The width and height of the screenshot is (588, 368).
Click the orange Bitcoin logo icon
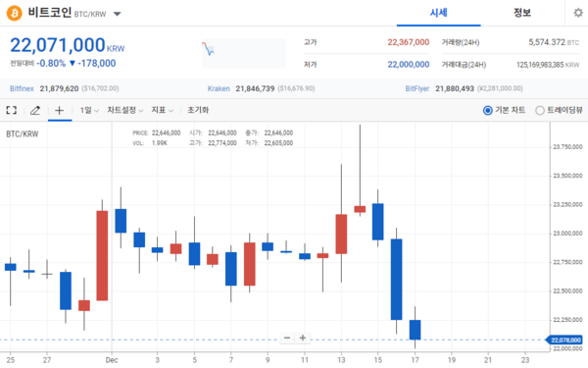(x=15, y=13)
